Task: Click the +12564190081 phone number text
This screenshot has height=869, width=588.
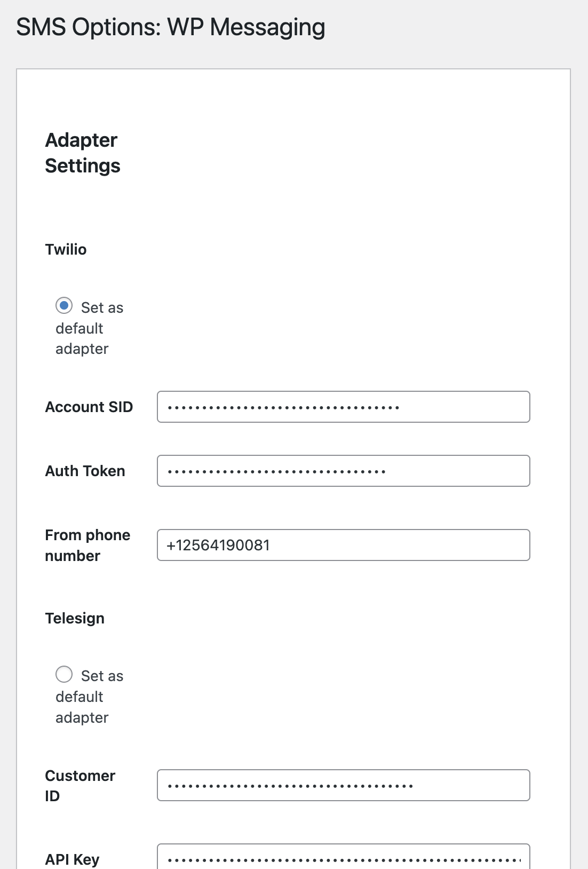Action: (219, 545)
